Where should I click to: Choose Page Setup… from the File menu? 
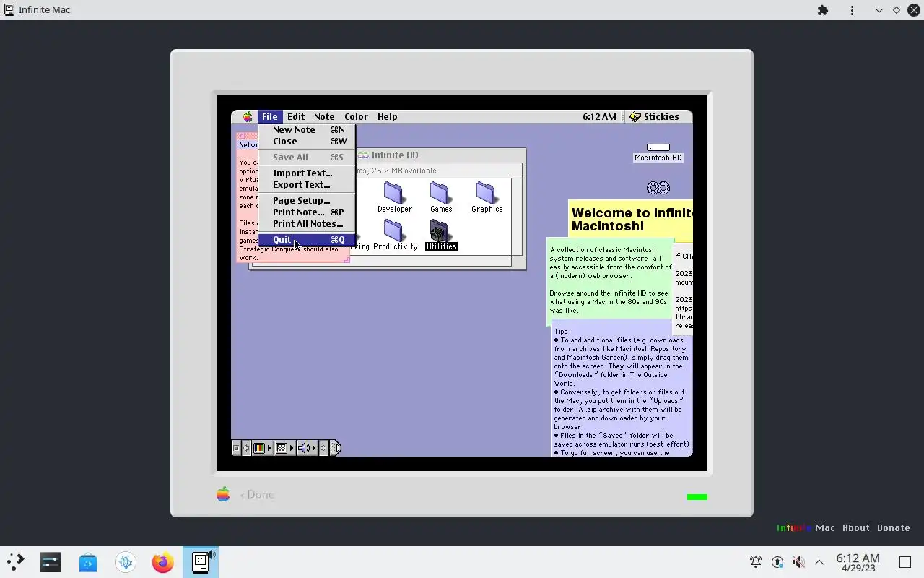307,201
